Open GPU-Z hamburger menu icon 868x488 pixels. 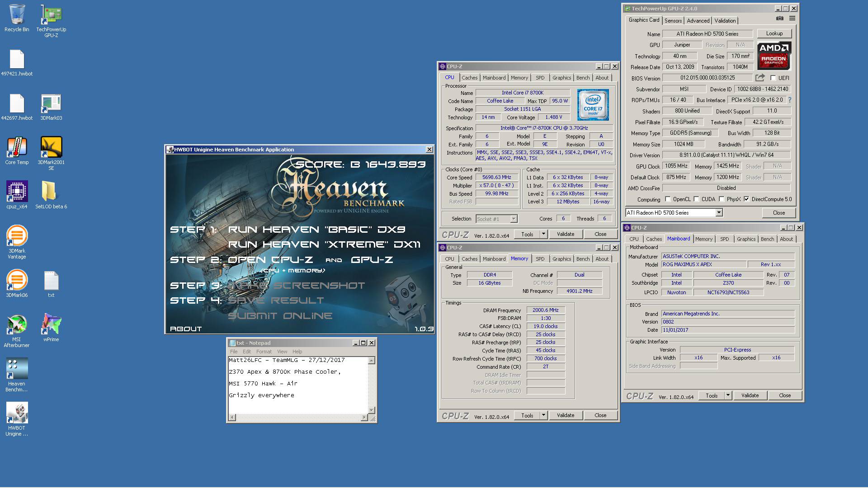click(x=792, y=19)
